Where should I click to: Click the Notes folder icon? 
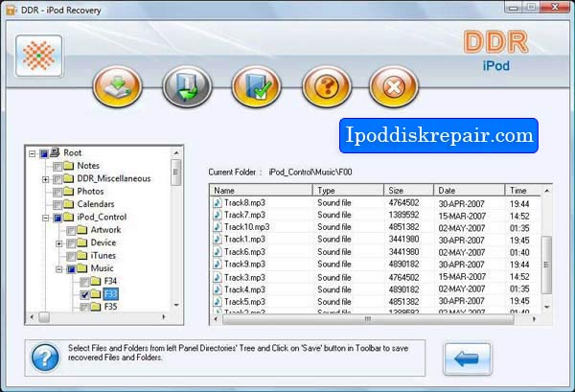coord(69,166)
